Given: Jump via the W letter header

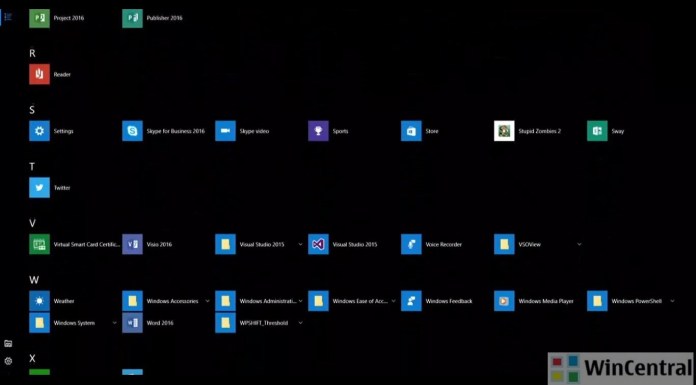Looking at the screenshot, I should pyautogui.click(x=34, y=280).
